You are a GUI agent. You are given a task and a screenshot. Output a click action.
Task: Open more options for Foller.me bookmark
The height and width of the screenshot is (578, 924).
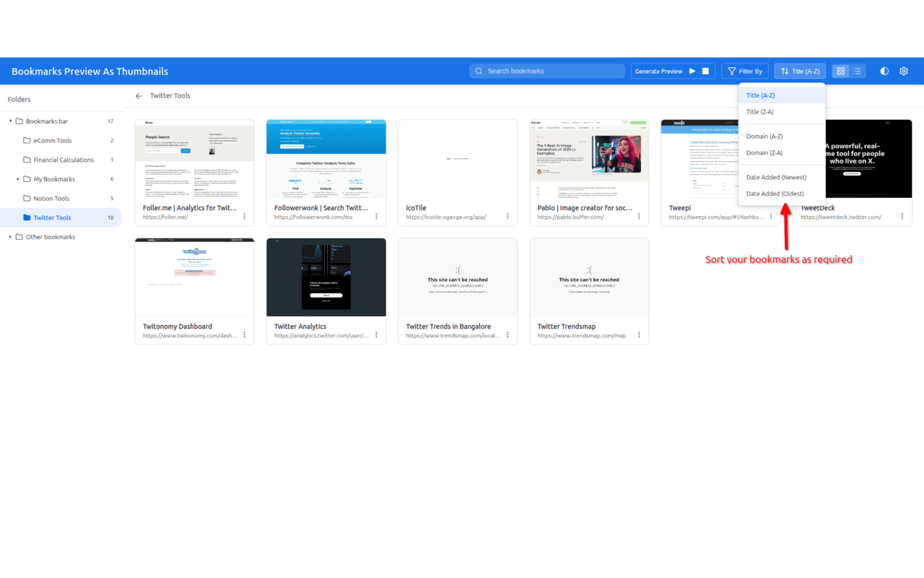pyautogui.click(x=245, y=216)
